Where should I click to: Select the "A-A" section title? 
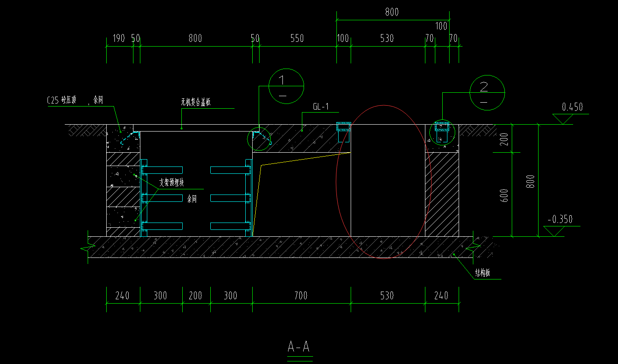pos(299,347)
